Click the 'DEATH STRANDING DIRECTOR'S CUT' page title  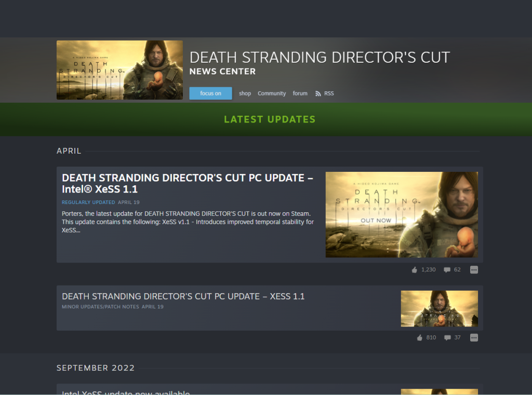320,57
